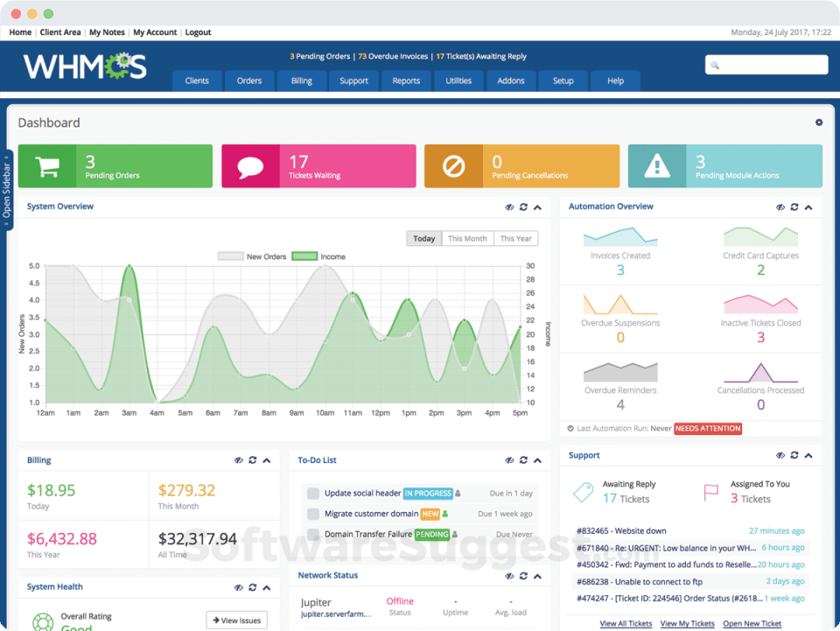This screenshot has height=631, width=840.
Task: Click the Pending Cancellations ban icon
Action: pos(453,166)
